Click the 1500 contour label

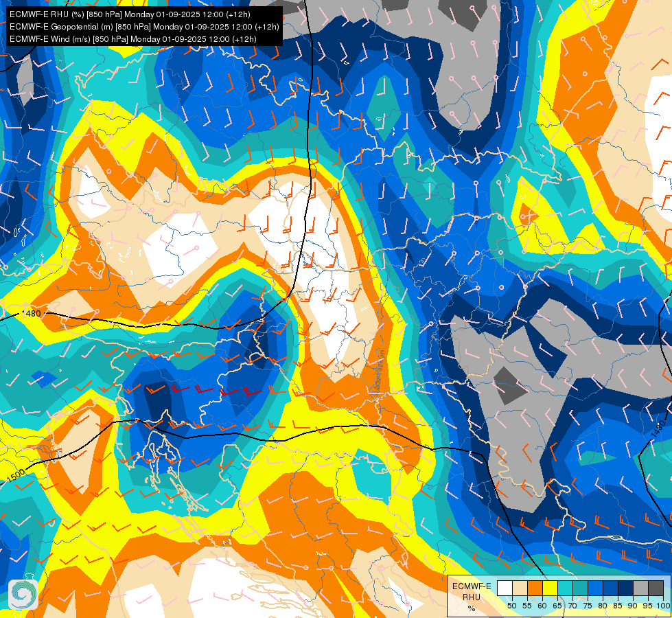click(x=16, y=475)
